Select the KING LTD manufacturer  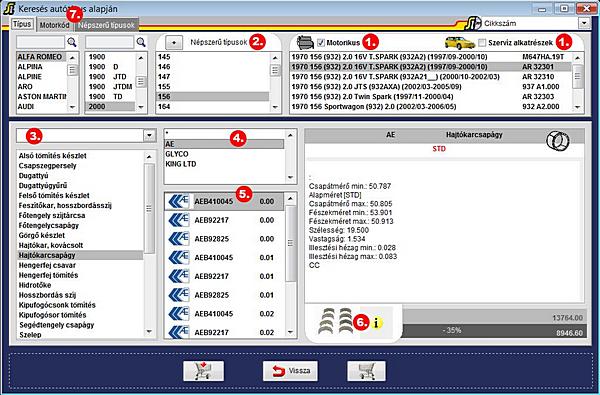point(224,164)
